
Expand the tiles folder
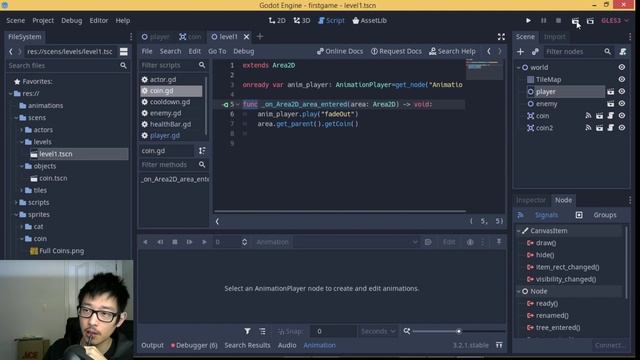point(22,190)
